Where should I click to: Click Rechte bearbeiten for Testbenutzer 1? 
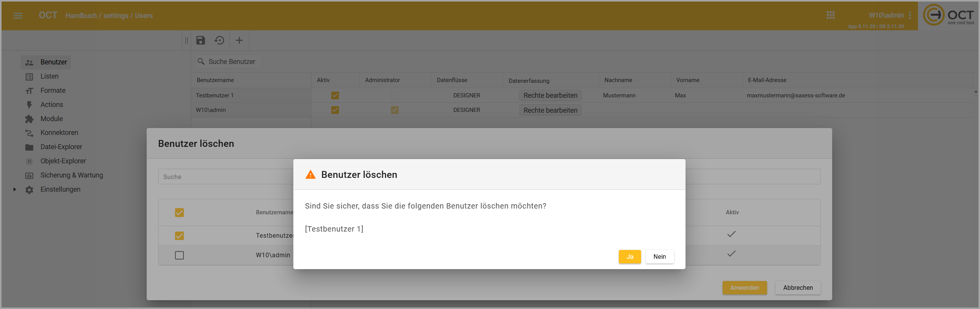tap(550, 95)
